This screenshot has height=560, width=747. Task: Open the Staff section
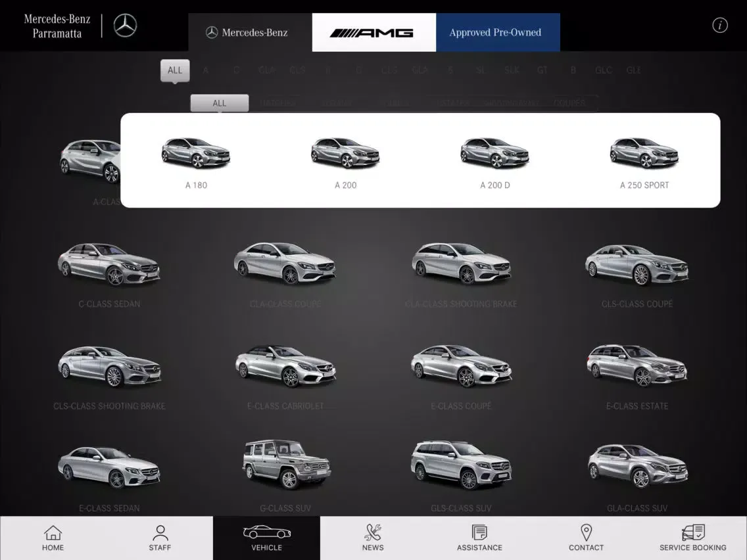tap(160, 538)
